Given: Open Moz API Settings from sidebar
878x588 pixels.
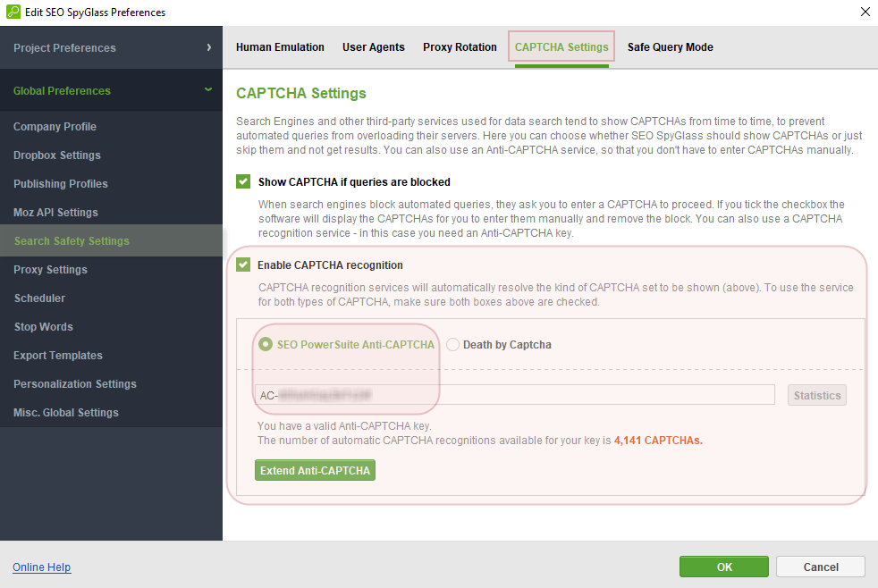Looking at the screenshot, I should 55,213.
